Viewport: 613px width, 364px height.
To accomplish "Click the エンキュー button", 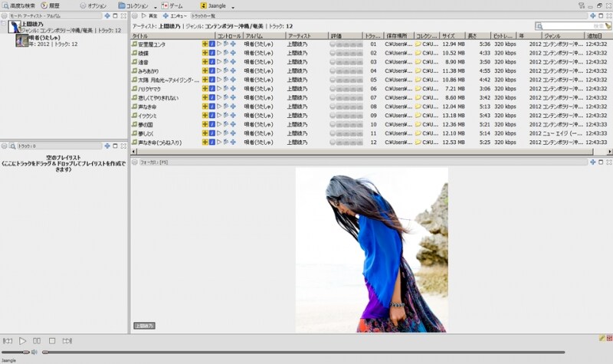I will click(174, 15).
